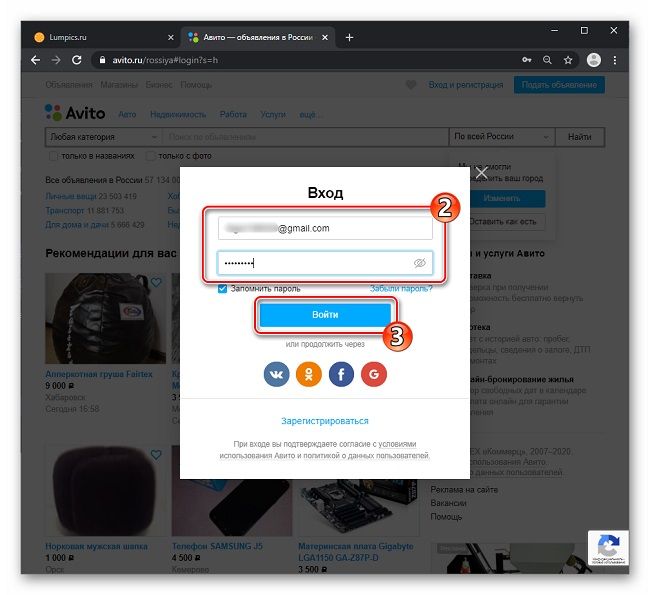Open Личные вещи category link
Screen dimensions: 650x595
(x=70, y=196)
